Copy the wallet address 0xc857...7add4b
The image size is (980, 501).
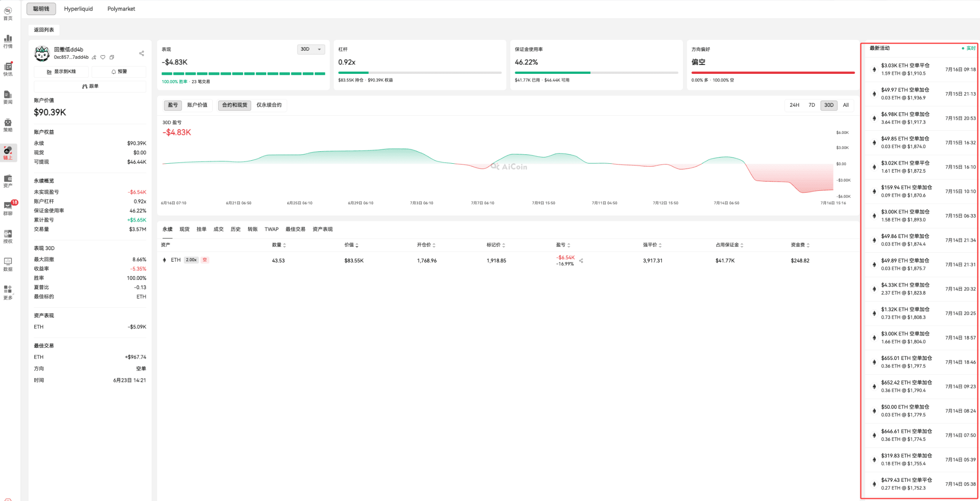coord(112,57)
